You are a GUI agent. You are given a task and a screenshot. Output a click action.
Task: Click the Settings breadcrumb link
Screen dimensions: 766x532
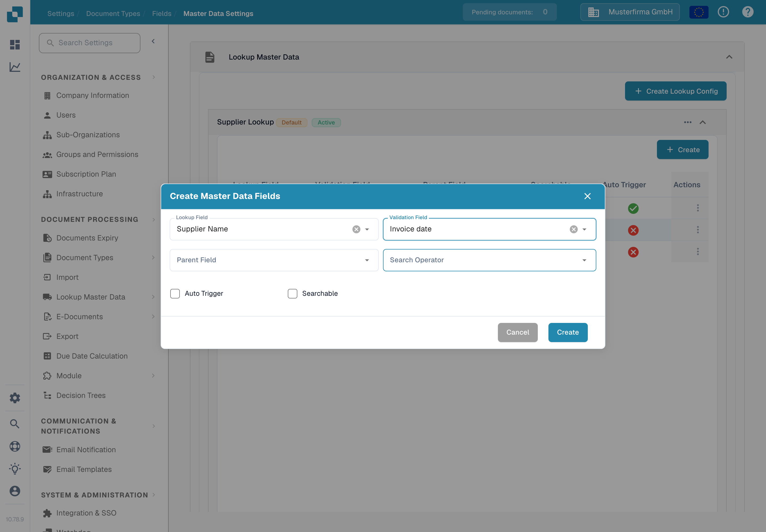pos(61,13)
